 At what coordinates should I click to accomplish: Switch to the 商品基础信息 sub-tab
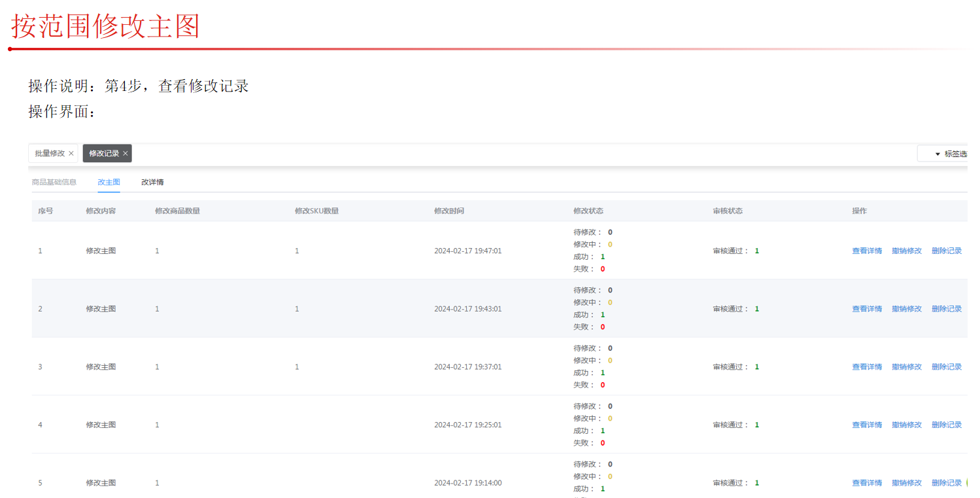tap(54, 182)
